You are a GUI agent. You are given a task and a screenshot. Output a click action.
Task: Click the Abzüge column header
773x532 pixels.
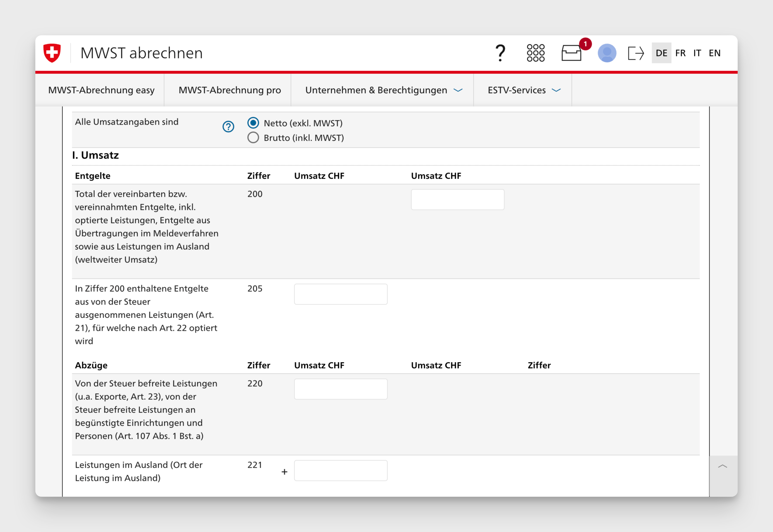[x=91, y=365]
